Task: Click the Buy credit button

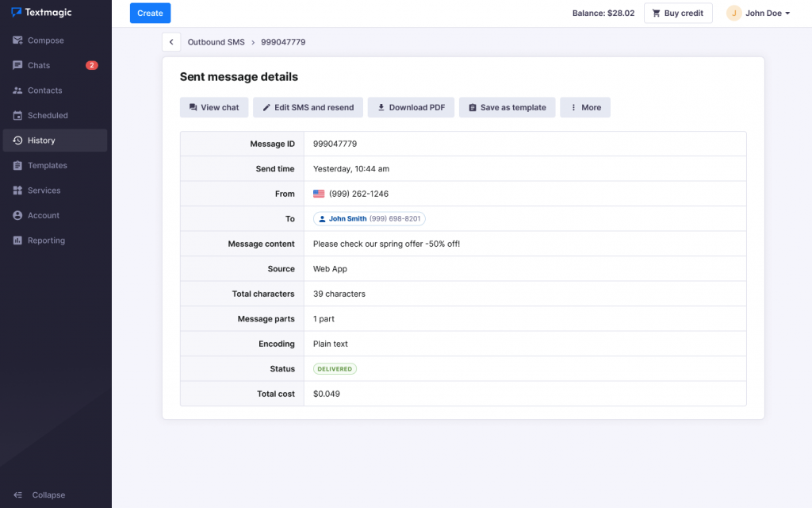Action: [x=677, y=13]
